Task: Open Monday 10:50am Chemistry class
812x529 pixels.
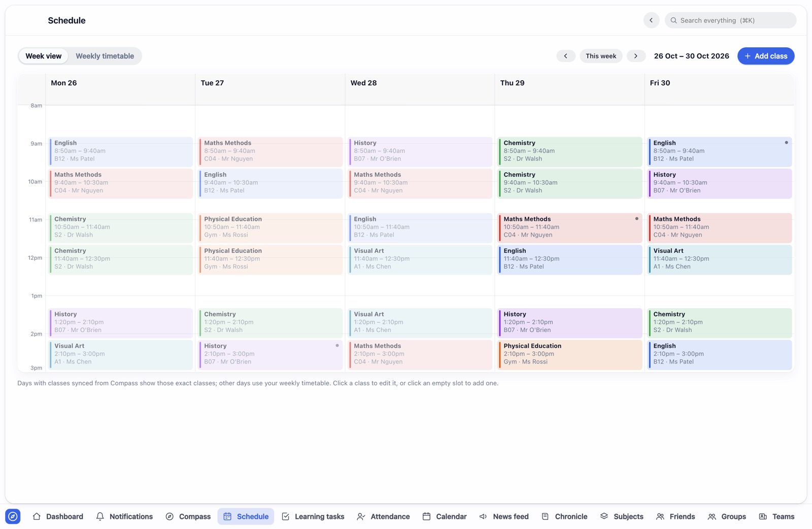Action: pyautogui.click(x=121, y=227)
